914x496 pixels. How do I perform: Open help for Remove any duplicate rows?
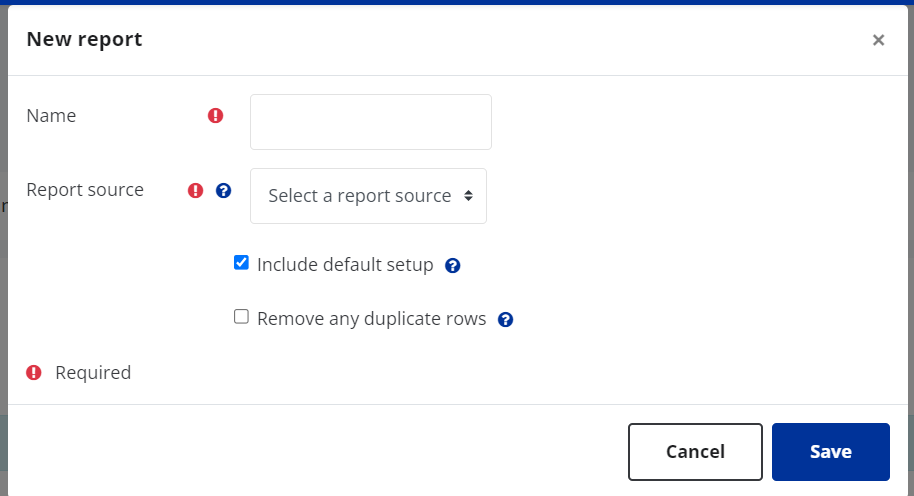pyautogui.click(x=505, y=319)
